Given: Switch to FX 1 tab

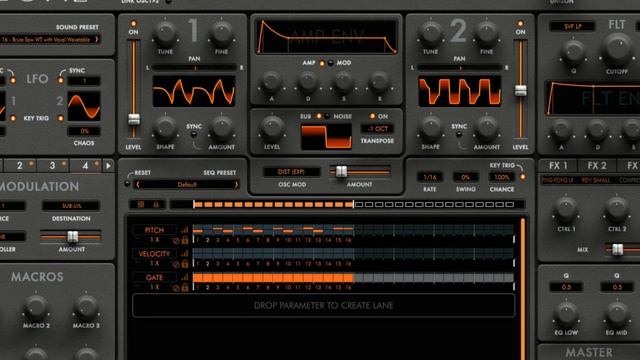Looking at the screenshot, I should (558, 166).
